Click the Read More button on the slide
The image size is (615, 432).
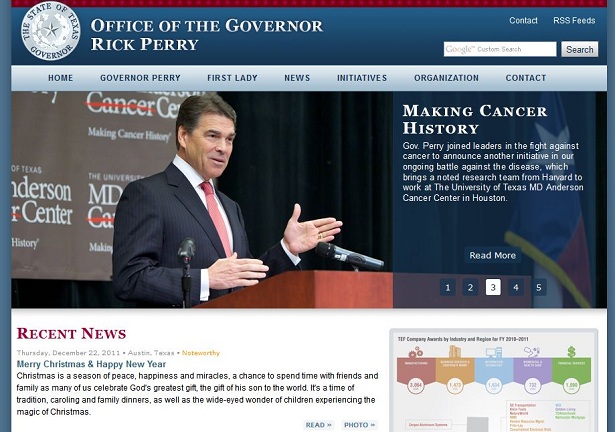pyautogui.click(x=493, y=255)
